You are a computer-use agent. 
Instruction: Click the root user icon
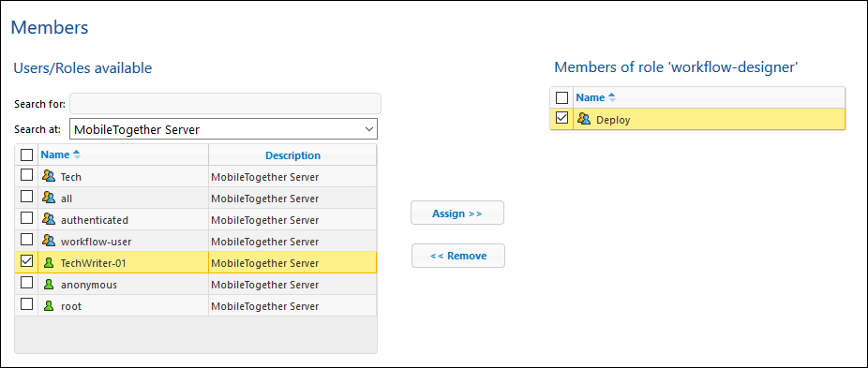click(49, 305)
